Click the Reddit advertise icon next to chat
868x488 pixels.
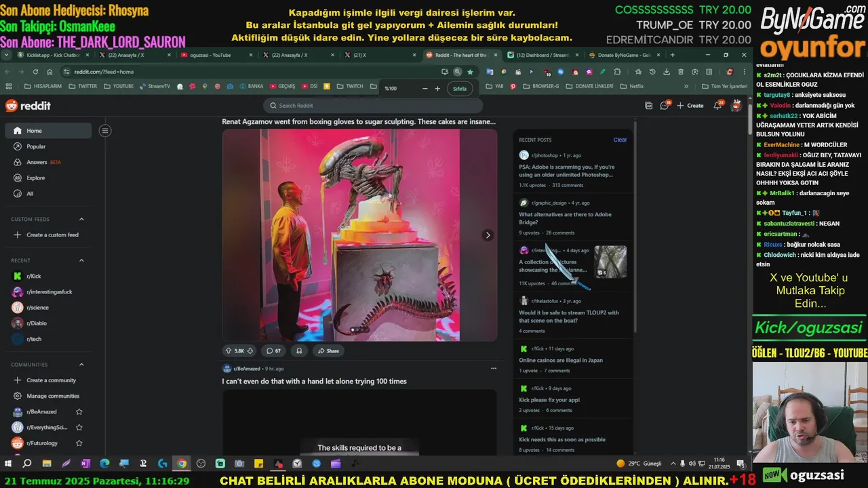tap(649, 106)
